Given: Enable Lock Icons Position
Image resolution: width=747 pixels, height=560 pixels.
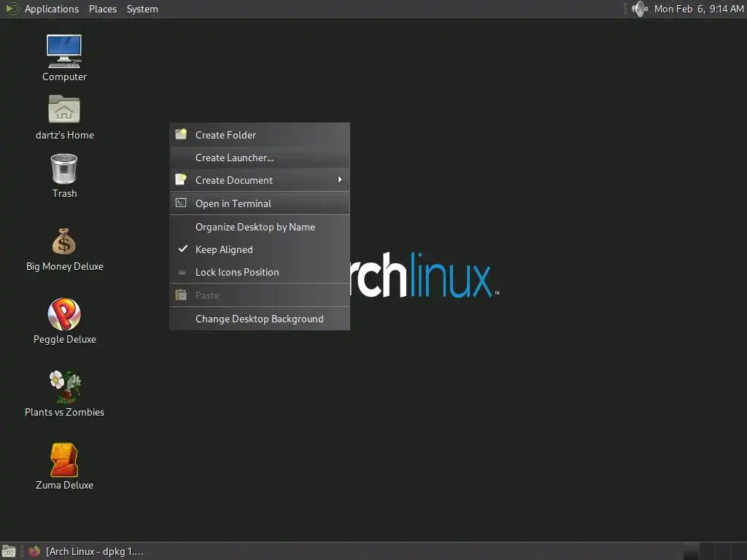Looking at the screenshot, I should coord(260,273).
